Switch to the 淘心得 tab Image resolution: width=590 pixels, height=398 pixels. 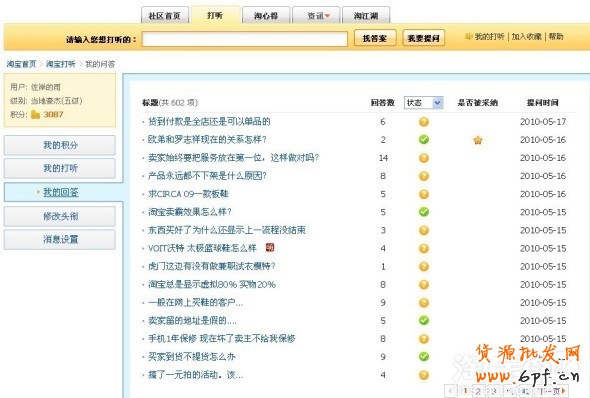pyautogui.click(x=266, y=15)
